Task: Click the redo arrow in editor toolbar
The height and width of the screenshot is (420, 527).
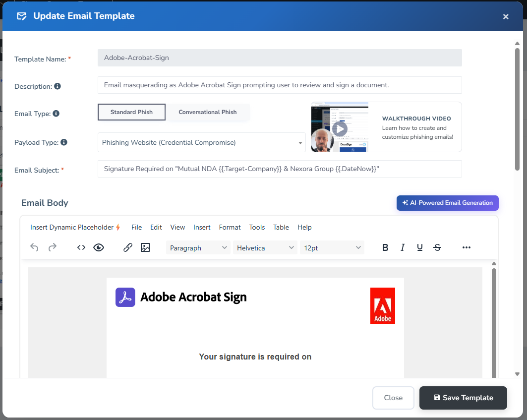Action: 53,247
